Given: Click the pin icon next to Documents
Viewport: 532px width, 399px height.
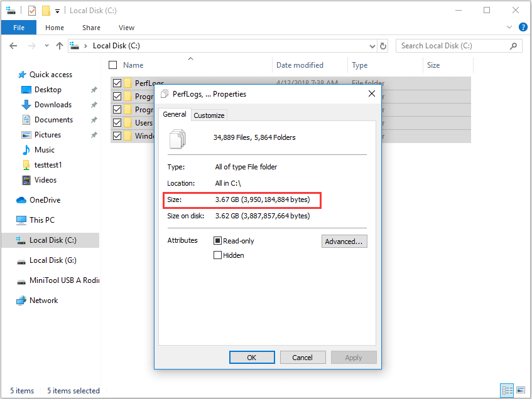Looking at the screenshot, I should pyautogui.click(x=94, y=120).
